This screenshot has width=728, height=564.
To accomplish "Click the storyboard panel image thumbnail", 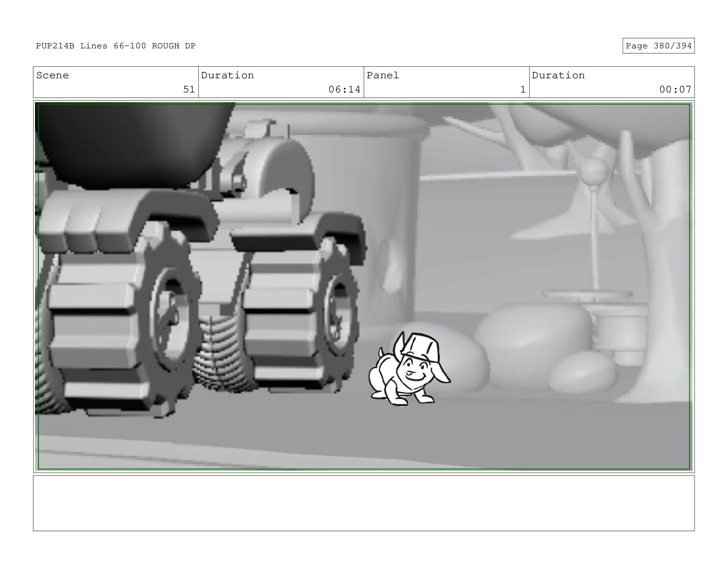I will [364, 286].
